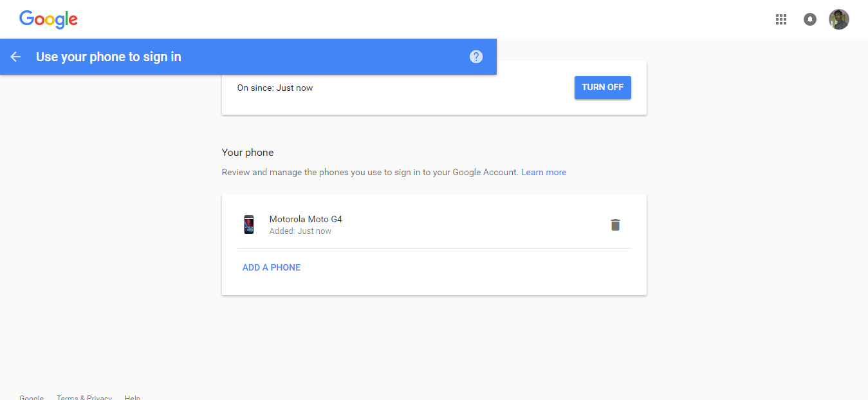The height and width of the screenshot is (400, 868).
Task: Click the Motorola Moto G4 phone image
Action: click(249, 225)
